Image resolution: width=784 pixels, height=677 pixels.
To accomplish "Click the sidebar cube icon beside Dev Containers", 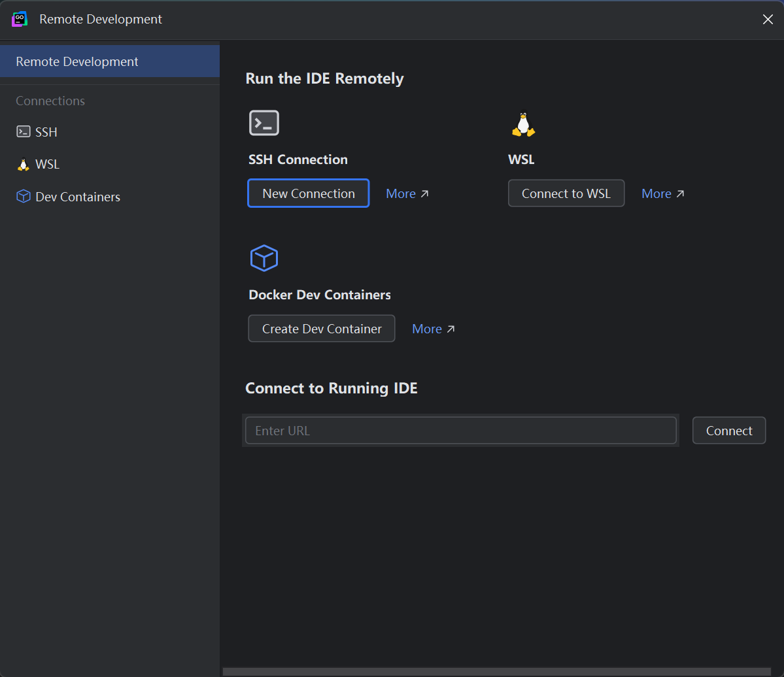I will 24,197.
